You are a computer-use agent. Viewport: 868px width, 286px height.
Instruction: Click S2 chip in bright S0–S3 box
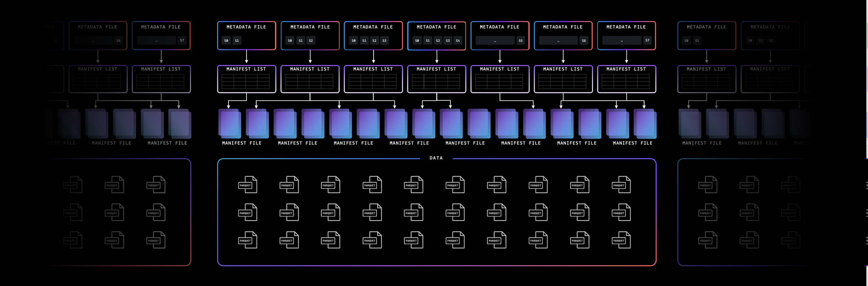pos(374,41)
